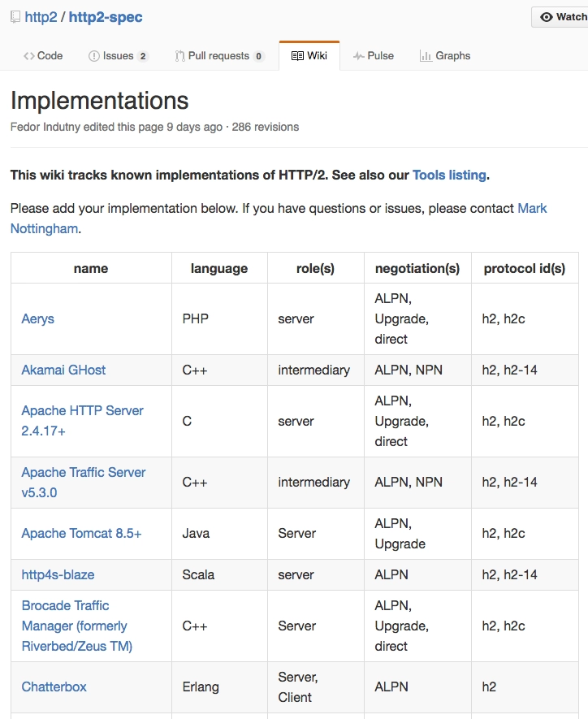The height and width of the screenshot is (719, 588).
Task: Switch to the Code tab
Action: click(43, 55)
